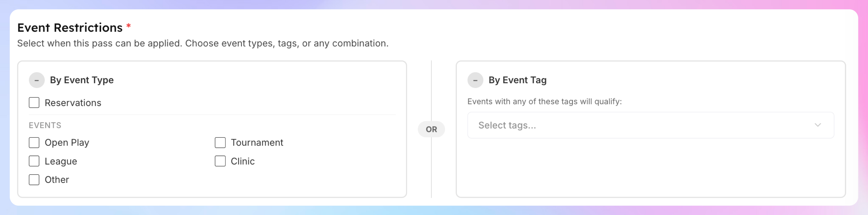The height and width of the screenshot is (215, 868).
Task: Toggle the Clinic checkbox
Action: coord(220,161)
